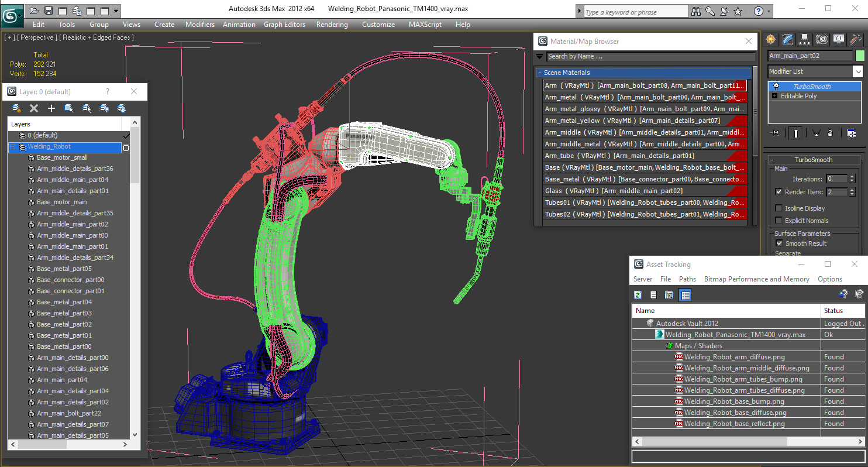This screenshot has height=467, width=868.
Task: Expand the Editable Poly stack entry
Action: [775, 96]
